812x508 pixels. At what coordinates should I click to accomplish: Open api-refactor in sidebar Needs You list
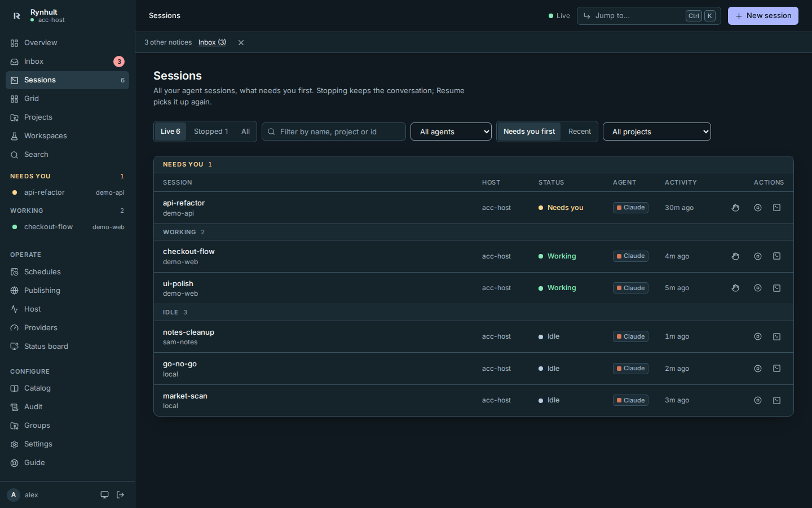(x=67, y=192)
